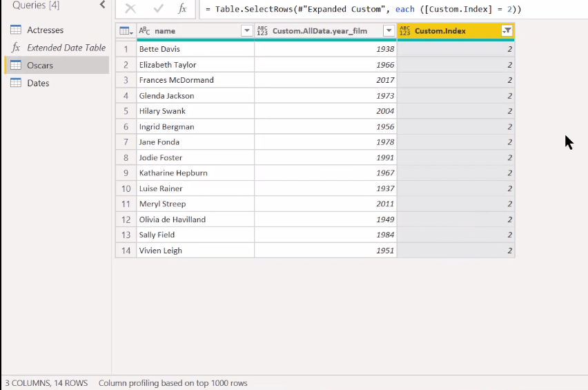
Task: Click the year 1966 cell
Action: (x=326, y=65)
